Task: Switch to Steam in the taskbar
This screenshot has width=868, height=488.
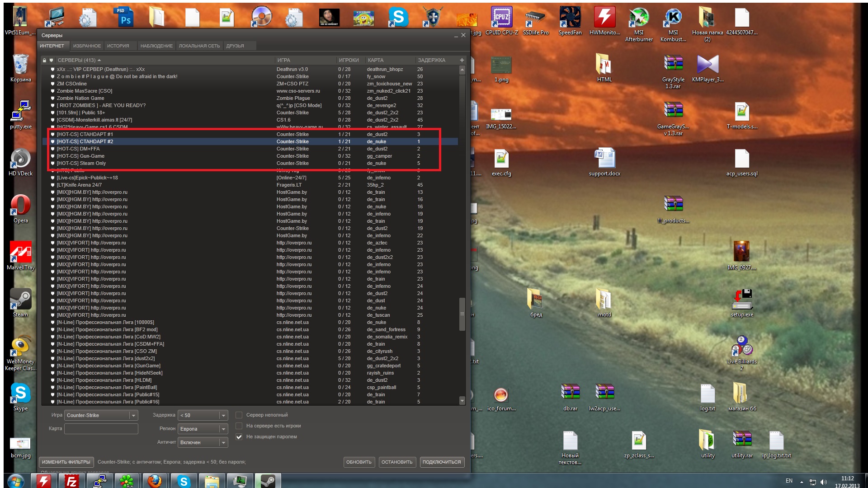Action: click(x=268, y=481)
